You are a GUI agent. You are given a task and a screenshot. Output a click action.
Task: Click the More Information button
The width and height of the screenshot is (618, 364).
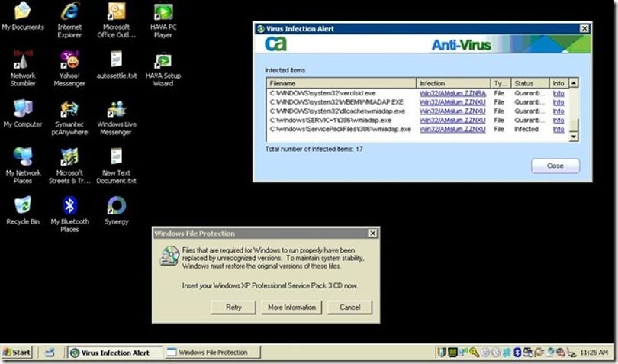(x=291, y=308)
